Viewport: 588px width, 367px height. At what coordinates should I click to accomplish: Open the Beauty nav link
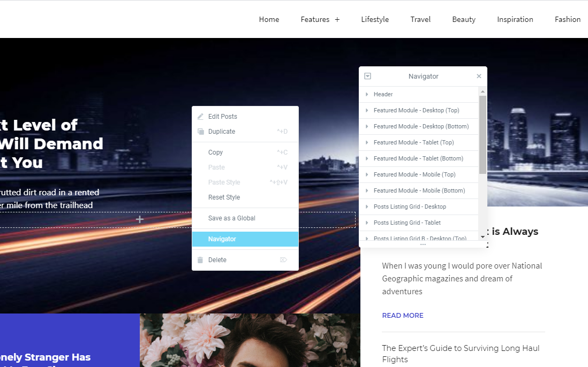pos(464,19)
